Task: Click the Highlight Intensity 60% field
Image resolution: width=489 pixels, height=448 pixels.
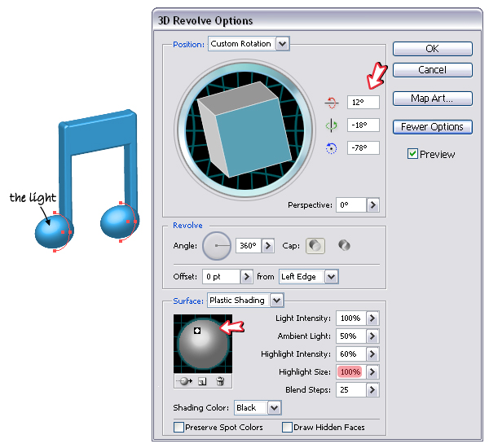Action: (350, 354)
